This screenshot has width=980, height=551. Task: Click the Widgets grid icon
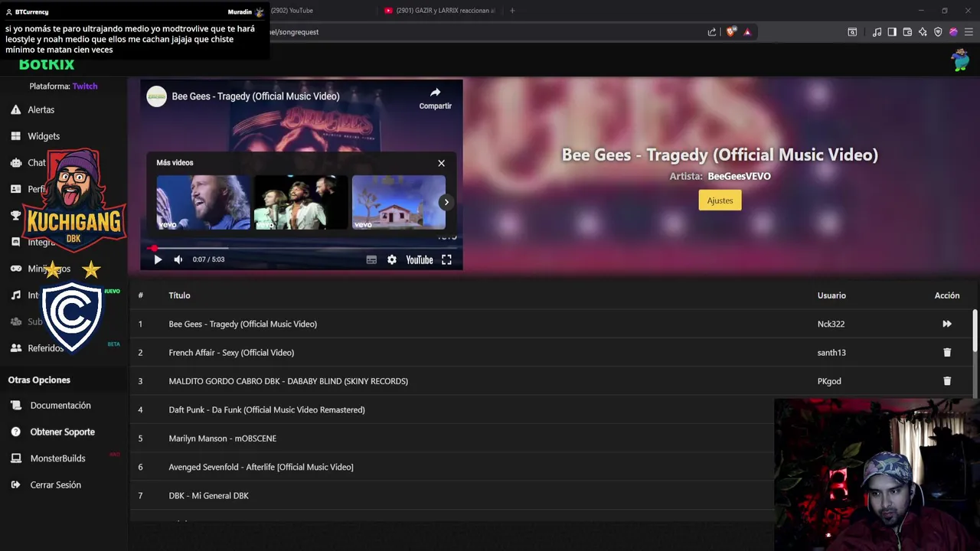pyautogui.click(x=15, y=136)
